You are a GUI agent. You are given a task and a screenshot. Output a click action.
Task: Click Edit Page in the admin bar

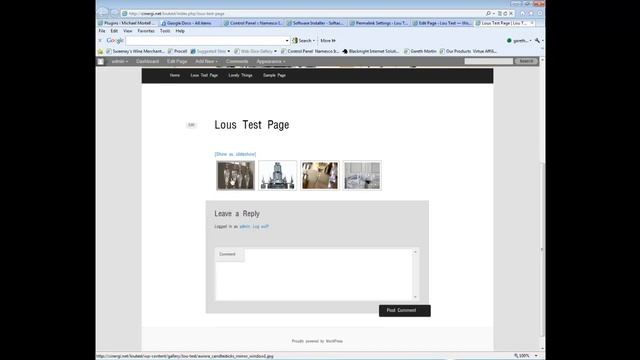point(177,62)
